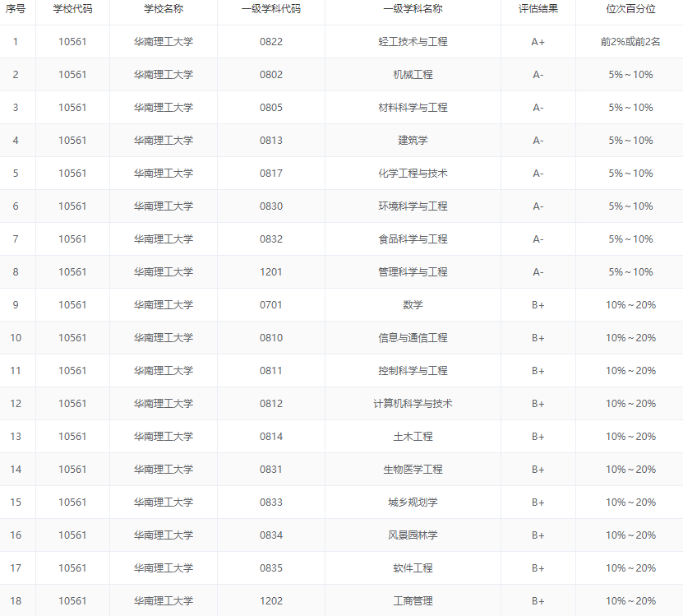Click serial number 9 cell
Viewport: 683px width, 616px height.
pyautogui.click(x=16, y=305)
